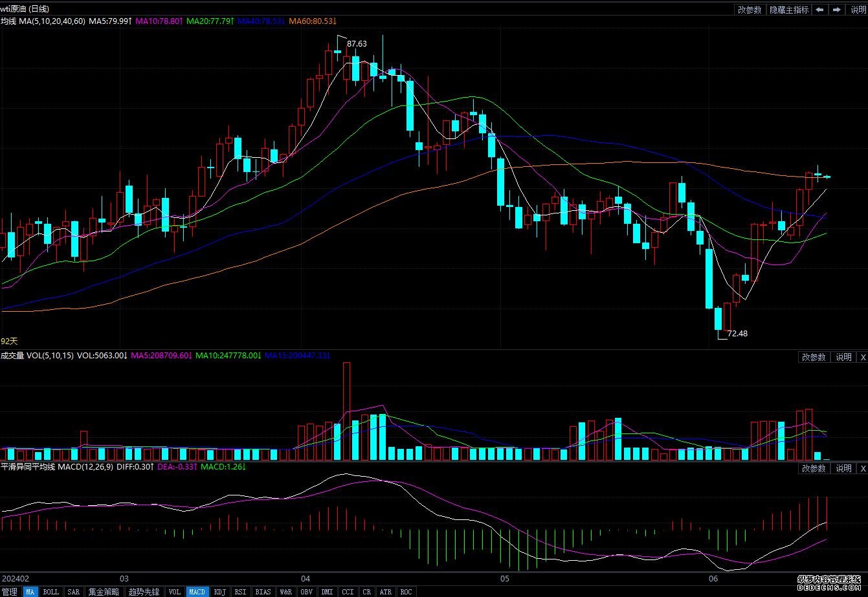Image resolution: width=868 pixels, height=597 pixels.
Task: Close the volume panel with its X
Action: [862, 357]
